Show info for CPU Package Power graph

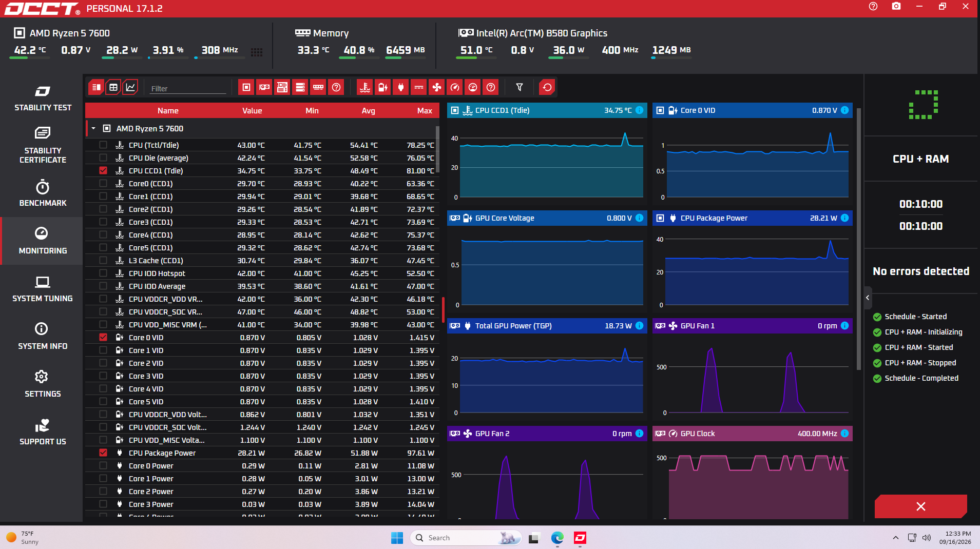845,218
